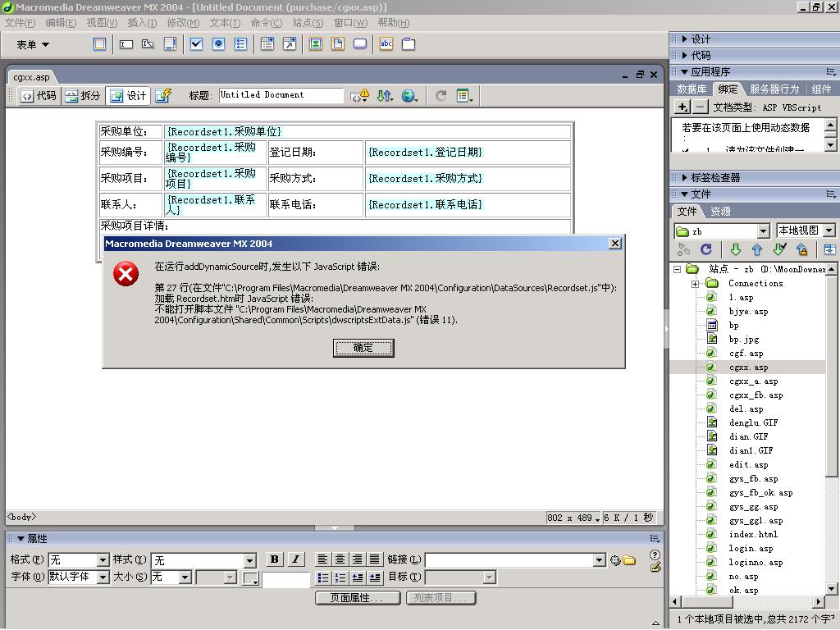This screenshot has width=840, height=630.
Task: Click the preview in browser globe icon
Action: tap(409, 96)
